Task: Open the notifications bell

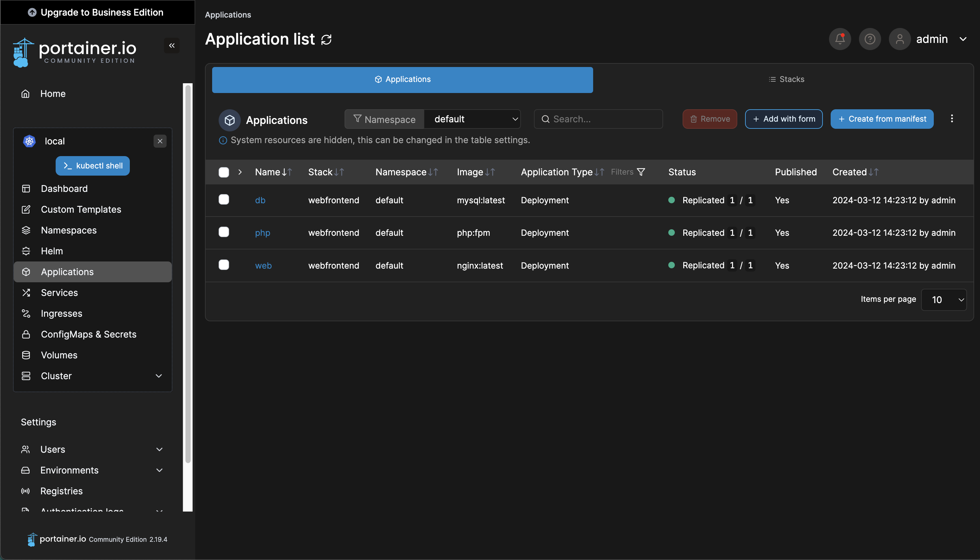Action: click(840, 39)
